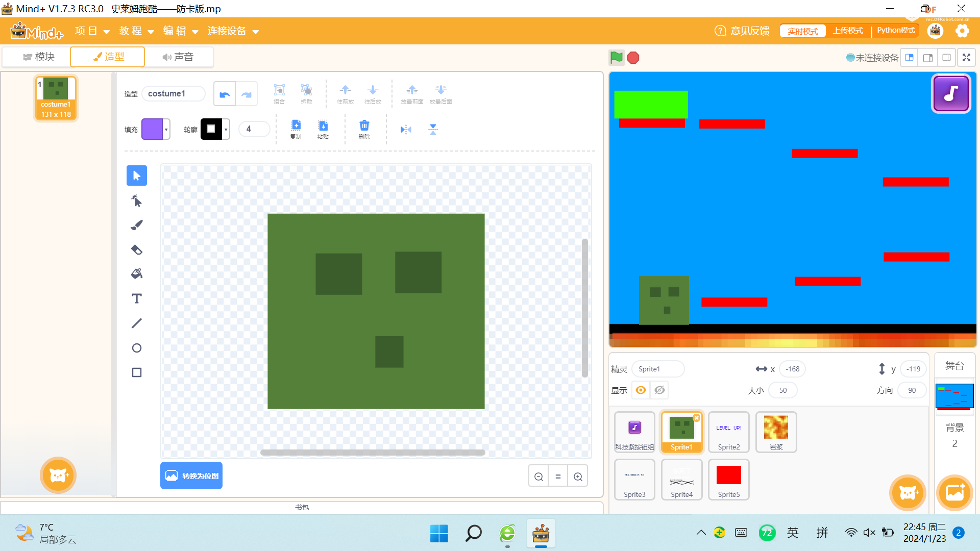
Task: Add a new costume button
Action: 58,475
